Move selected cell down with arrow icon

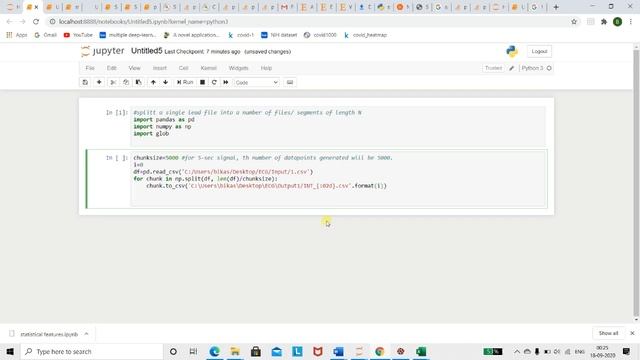(x=165, y=82)
